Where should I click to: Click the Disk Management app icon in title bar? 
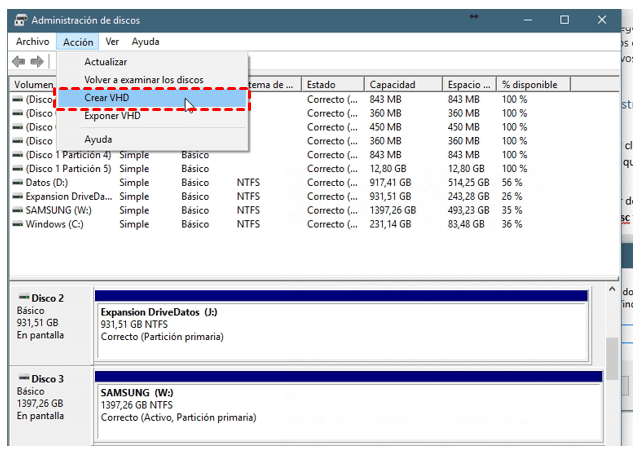19,20
